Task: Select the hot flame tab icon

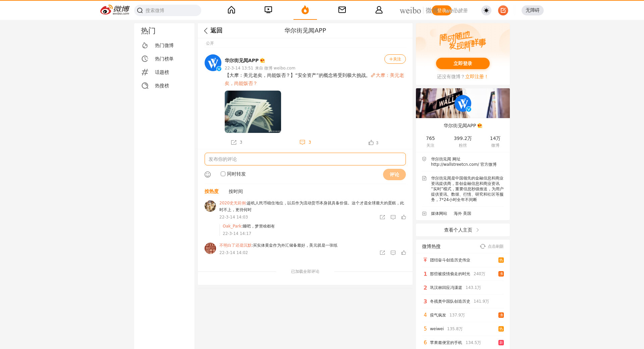Action: coord(305,10)
